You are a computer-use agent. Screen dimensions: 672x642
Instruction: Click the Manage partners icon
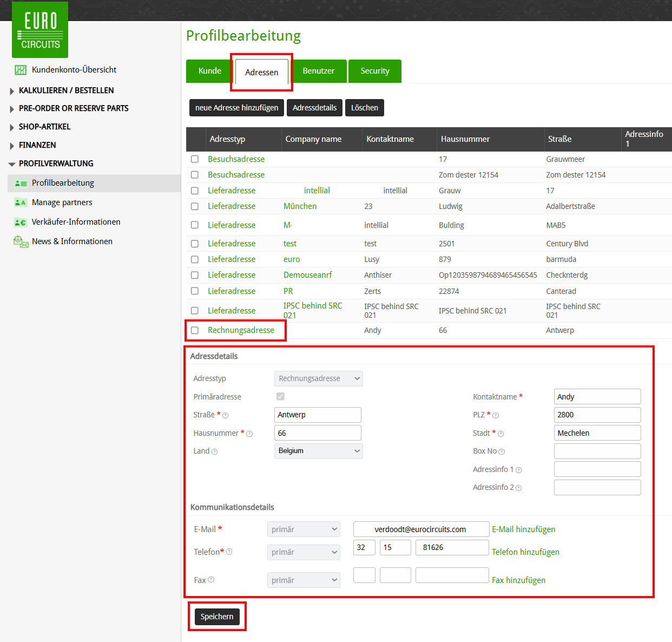pyautogui.click(x=21, y=202)
